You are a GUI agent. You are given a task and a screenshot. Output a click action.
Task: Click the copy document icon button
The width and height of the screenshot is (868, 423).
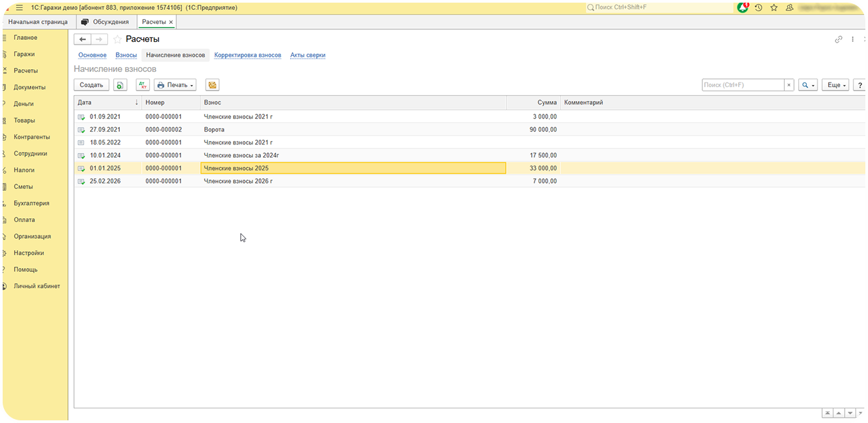coord(120,85)
